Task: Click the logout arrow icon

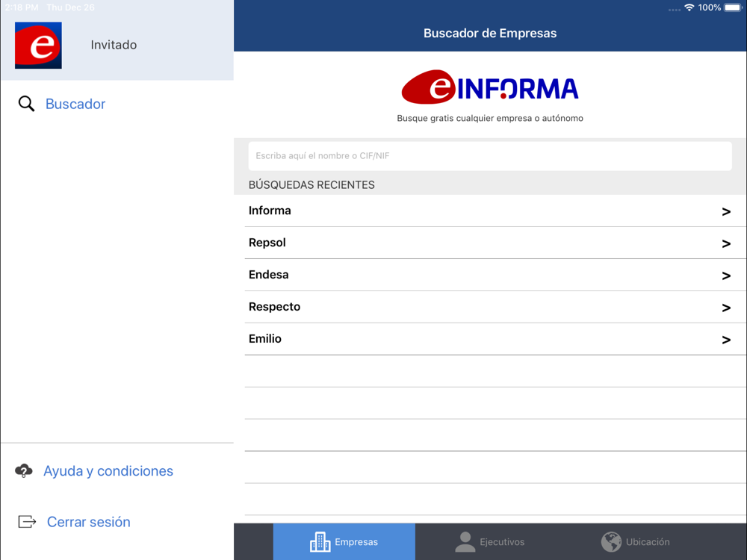Action: tap(27, 522)
